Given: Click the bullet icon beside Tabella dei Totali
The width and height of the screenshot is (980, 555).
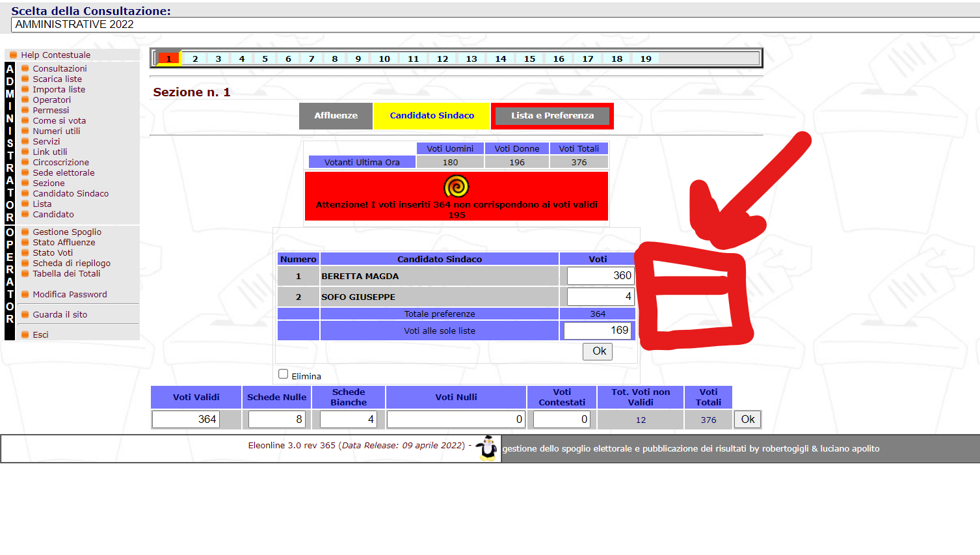Looking at the screenshot, I should pyautogui.click(x=25, y=273).
